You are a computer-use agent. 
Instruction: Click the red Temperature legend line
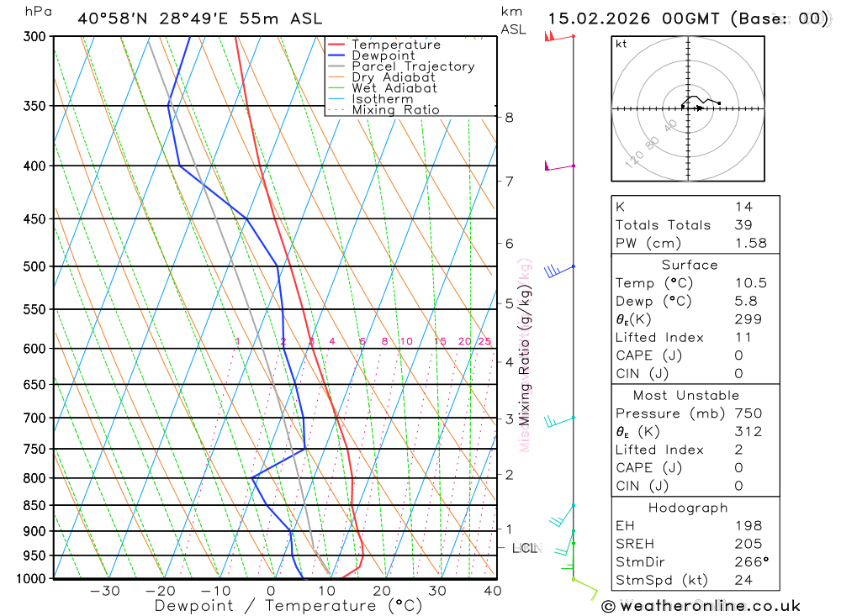pyautogui.click(x=336, y=45)
